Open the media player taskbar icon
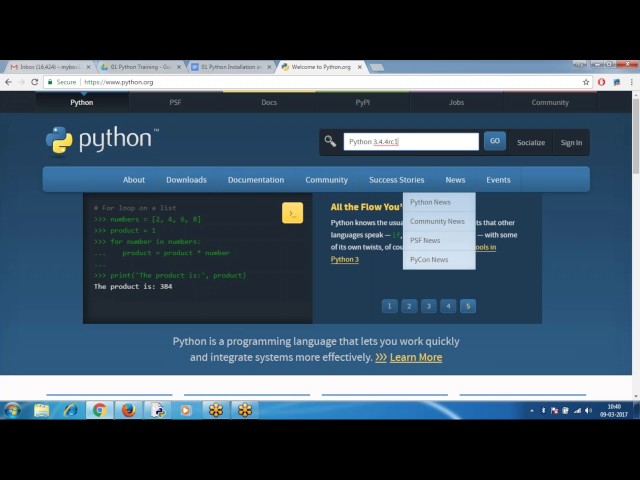This screenshot has height=480, width=640. tap(185, 410)
